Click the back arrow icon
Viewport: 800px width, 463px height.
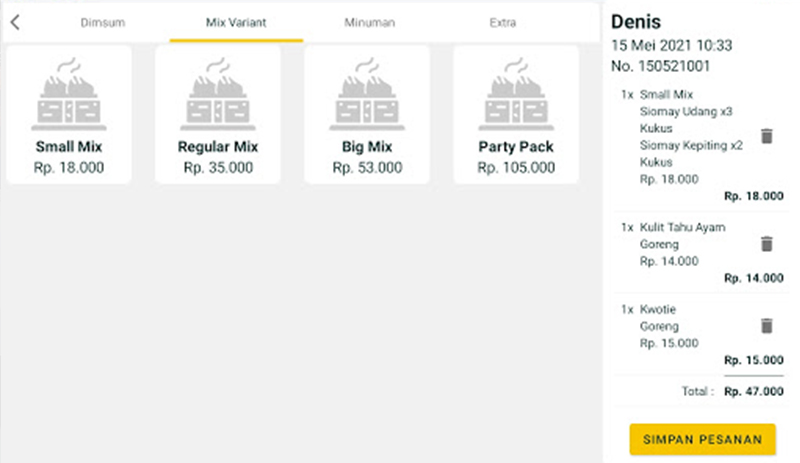coord(15,22)
